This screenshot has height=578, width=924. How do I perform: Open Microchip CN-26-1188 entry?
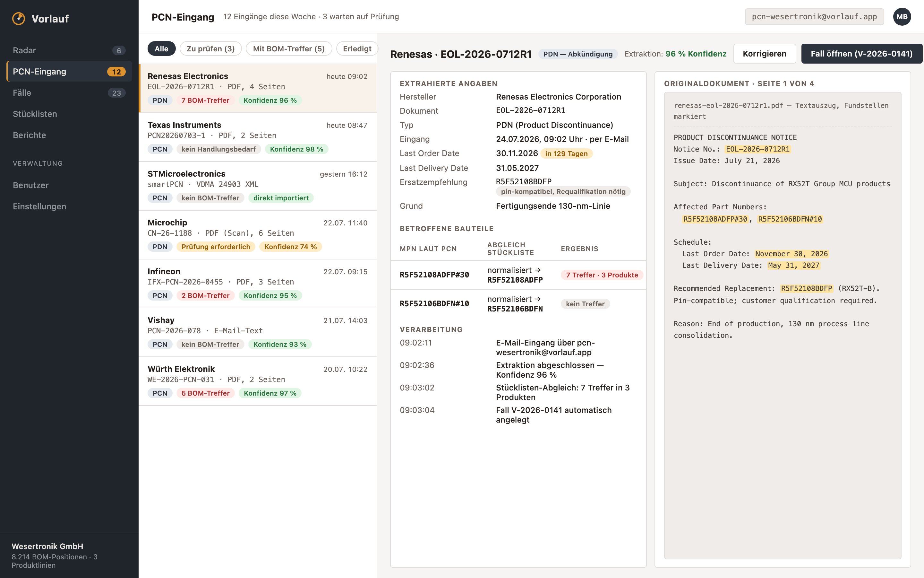[258, 235]
